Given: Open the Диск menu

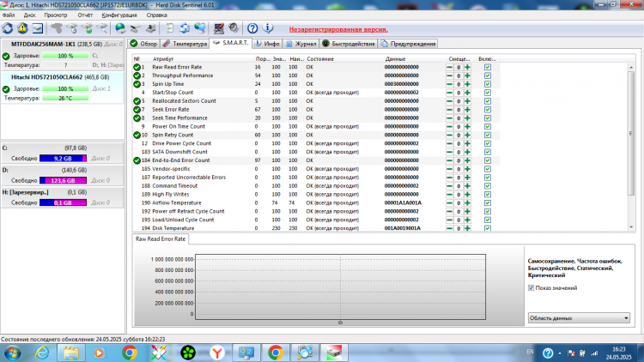Looking at the screenshot, I should [x=29, y=15].
